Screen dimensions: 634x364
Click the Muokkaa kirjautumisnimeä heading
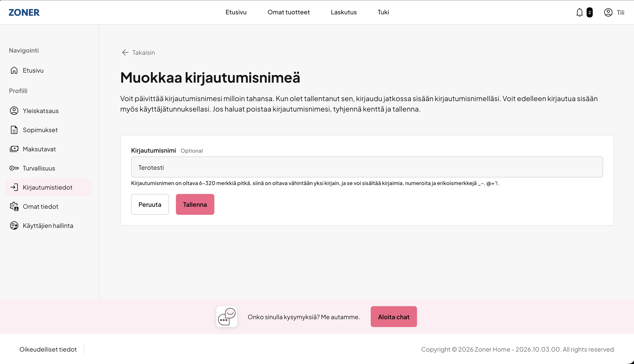pos(210,77)
